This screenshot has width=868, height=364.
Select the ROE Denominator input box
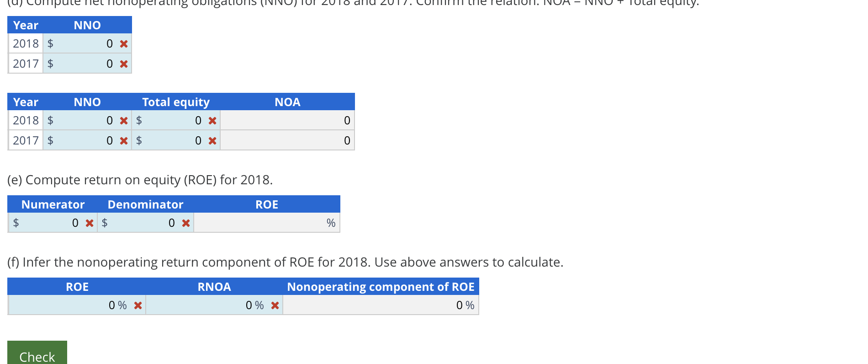[146, 223]
